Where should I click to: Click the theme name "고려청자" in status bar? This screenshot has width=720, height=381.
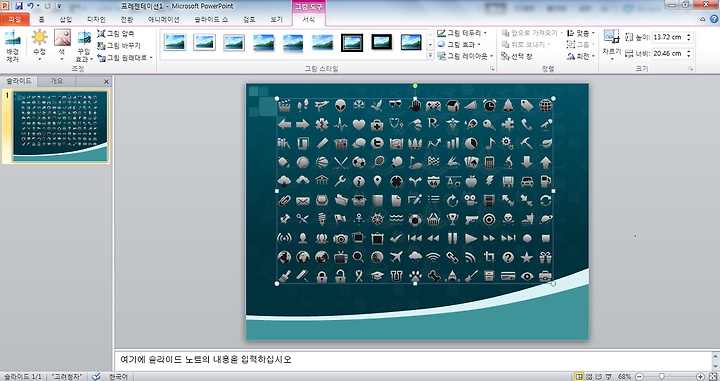(67, 376)
